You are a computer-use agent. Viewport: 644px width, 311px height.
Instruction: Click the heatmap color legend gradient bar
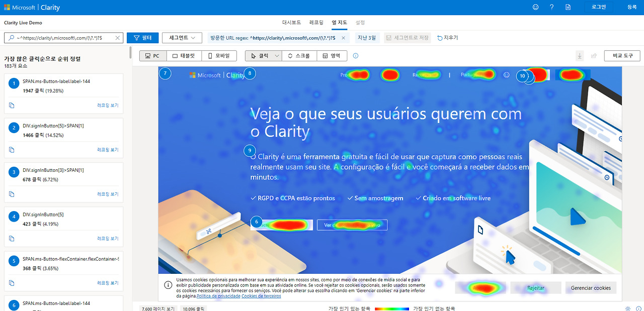(x=392, y=308)
